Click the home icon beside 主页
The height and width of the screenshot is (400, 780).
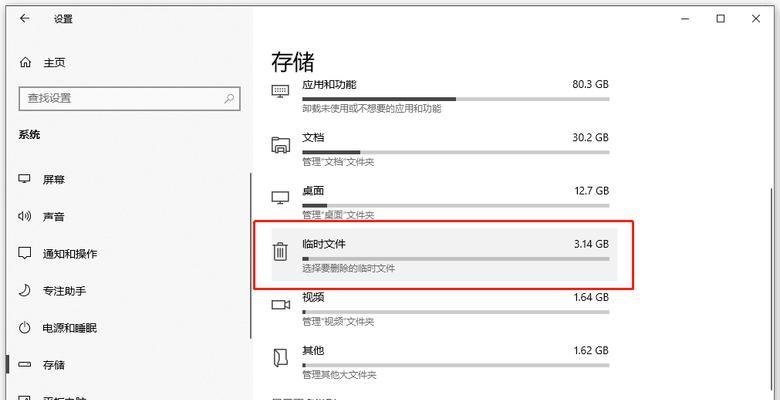(x=25, y=62)
